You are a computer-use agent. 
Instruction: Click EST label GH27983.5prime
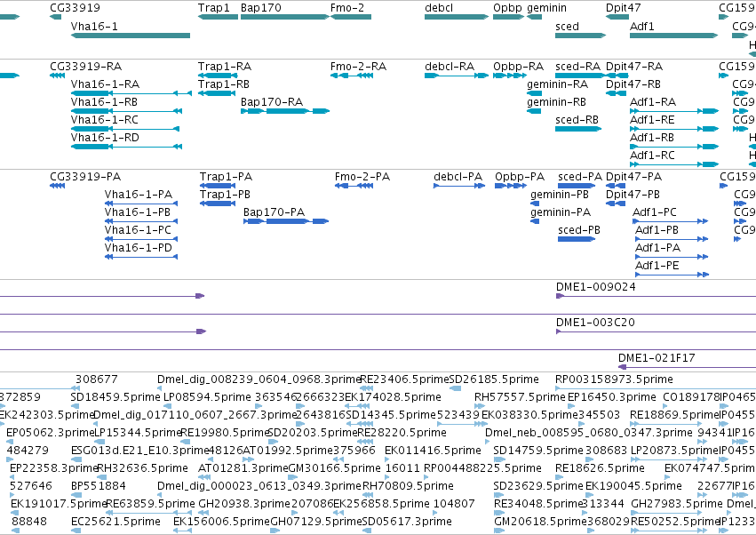(x=677, y=504)
